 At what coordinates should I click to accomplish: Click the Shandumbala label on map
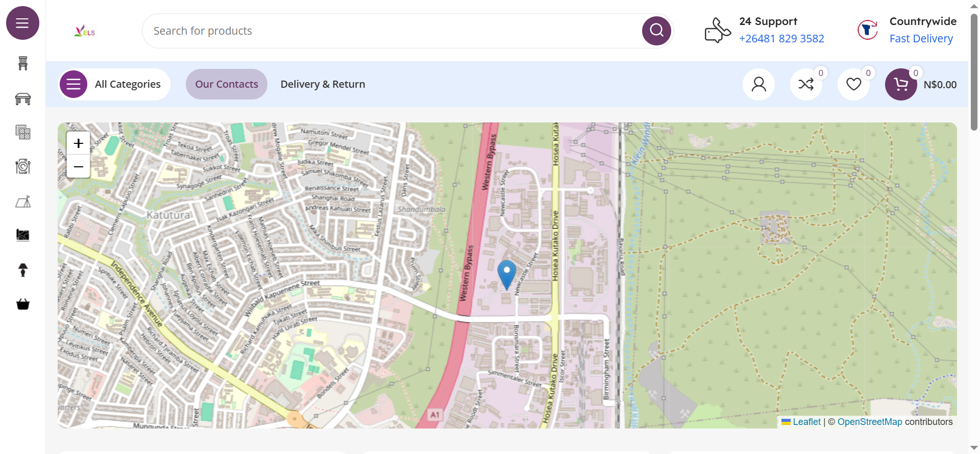(422, 209)
